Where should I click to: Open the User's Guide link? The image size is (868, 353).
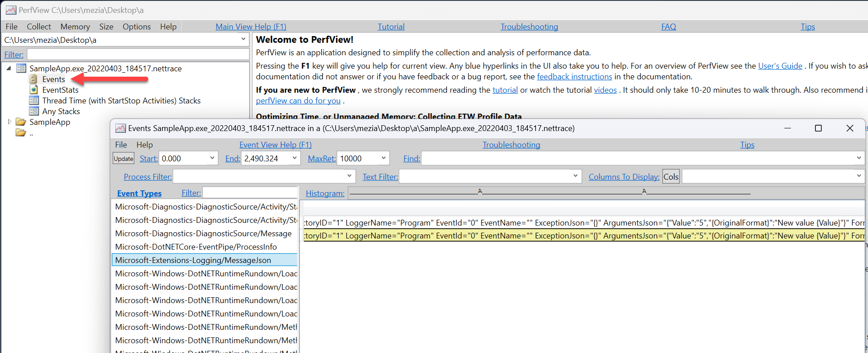point(780,66)
